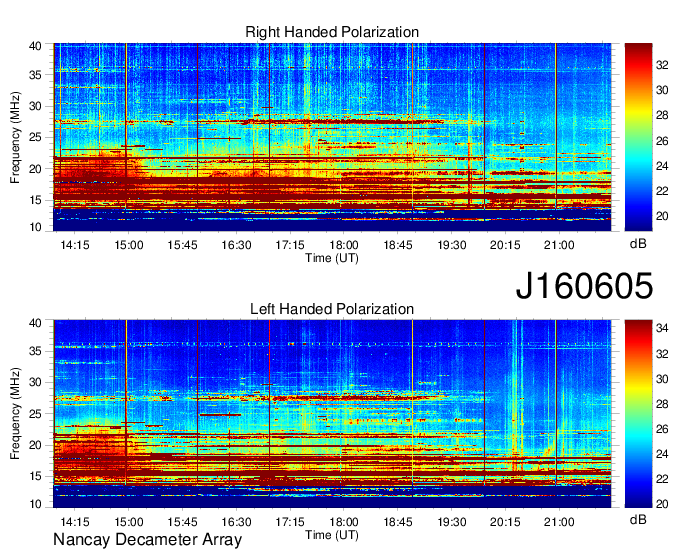Click the 22 value on lower colorbar
This screenshot has width=680, height=552.
[662, 479]
